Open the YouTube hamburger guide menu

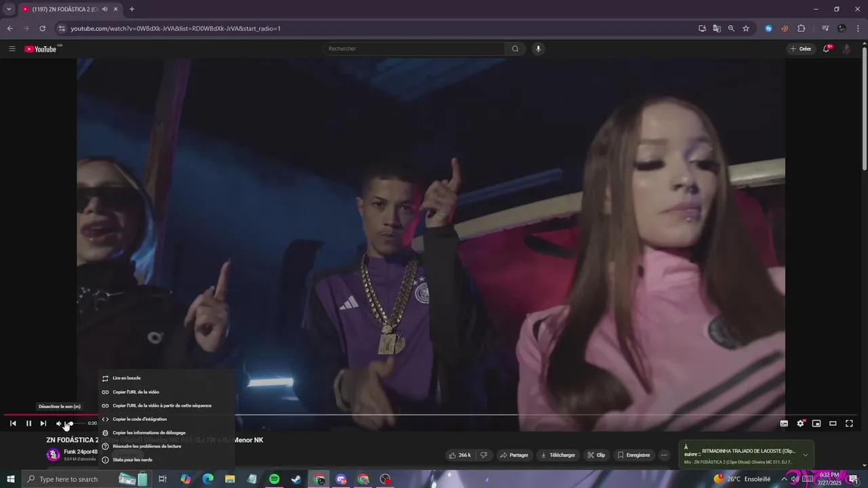[12, 49]
